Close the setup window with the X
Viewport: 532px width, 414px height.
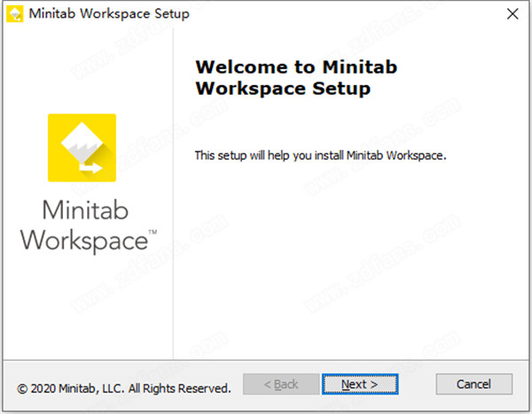pyautogui.click(x=512, y=14)
